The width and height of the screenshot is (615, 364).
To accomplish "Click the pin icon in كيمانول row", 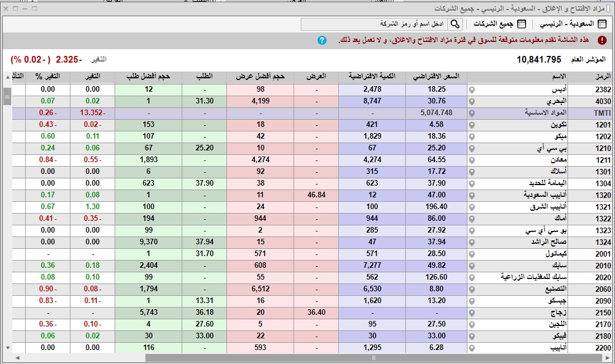I will click(x=472, y=254).
